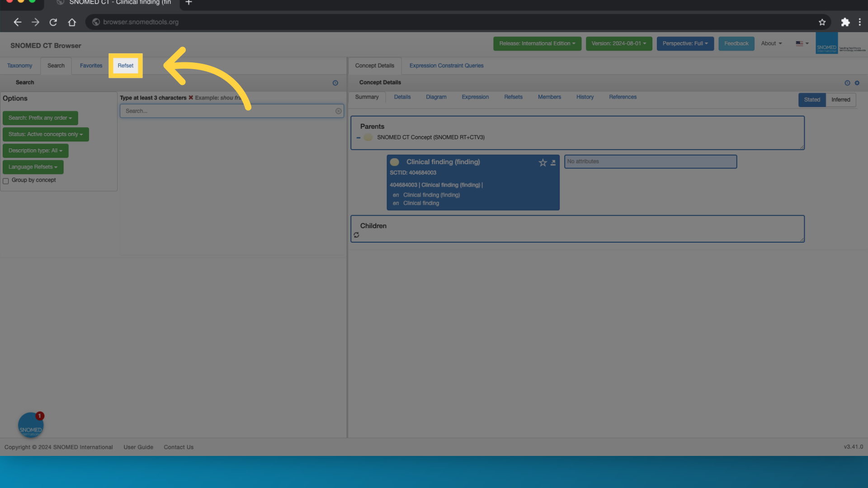The width and height of the screenshot is (868, 488).
Task: Select the Concept Details tab
Action: point(374,66)
